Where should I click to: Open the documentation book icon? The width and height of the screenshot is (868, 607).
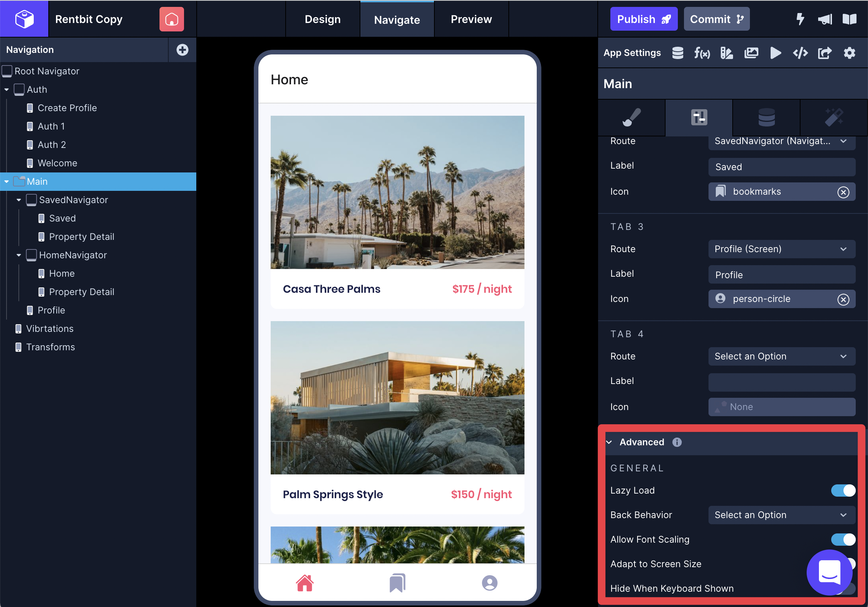click(x=849, y=19)
